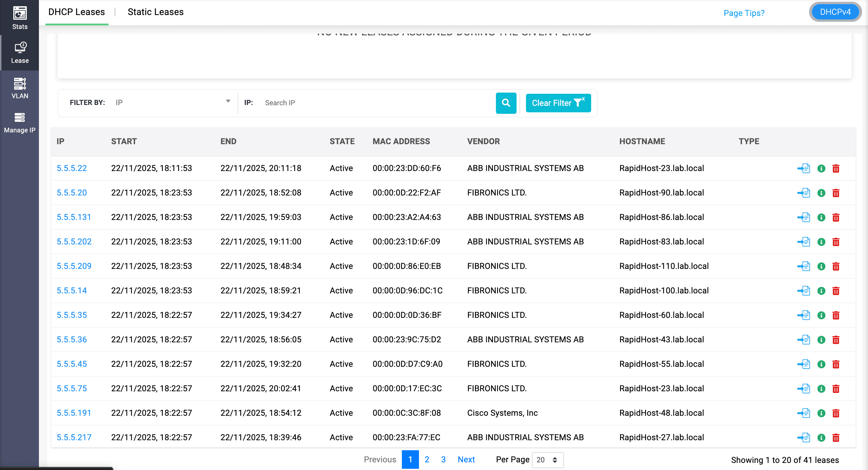The width and height of the screenshot is (868, 470).
Task: Delete the lease for 5.5.5.22
Action: 836,168
